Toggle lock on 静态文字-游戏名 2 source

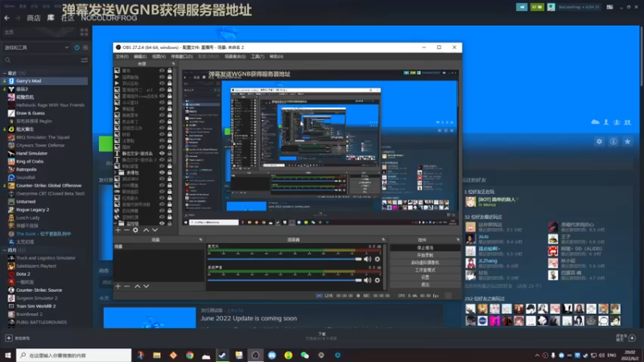[169, 159]
